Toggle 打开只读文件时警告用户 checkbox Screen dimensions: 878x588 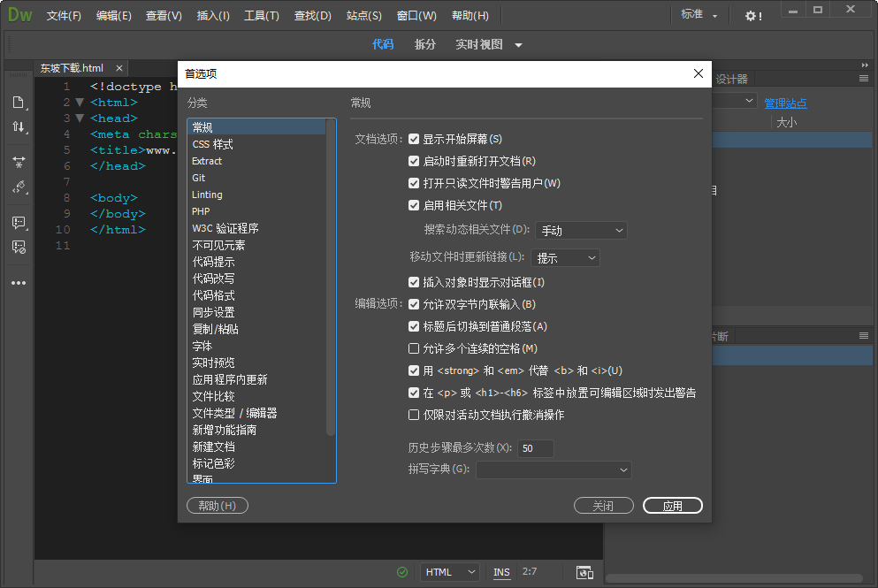click(x=414, y=183)
